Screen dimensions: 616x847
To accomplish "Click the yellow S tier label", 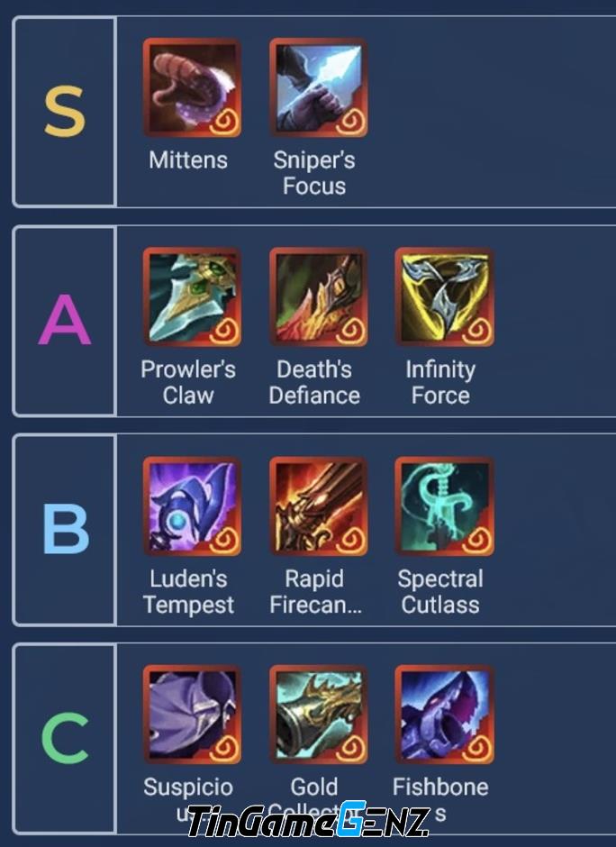I will coord(65,112).
